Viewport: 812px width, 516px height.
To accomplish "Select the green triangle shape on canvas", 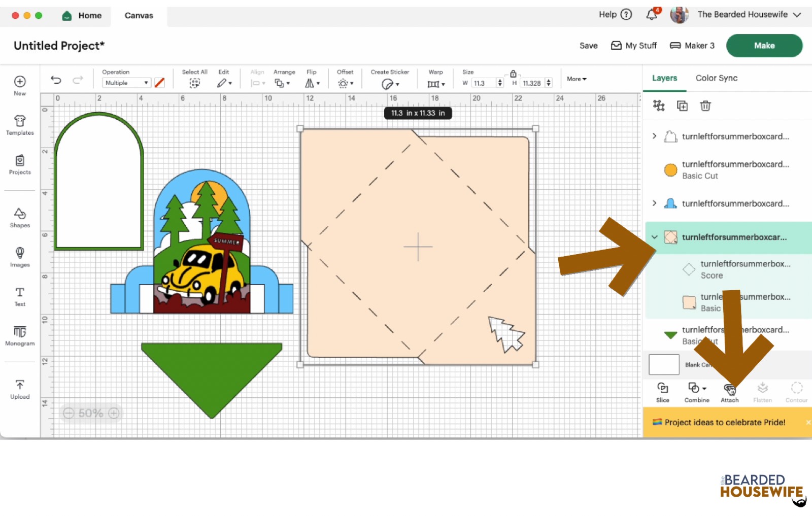I will pos(212,381).
